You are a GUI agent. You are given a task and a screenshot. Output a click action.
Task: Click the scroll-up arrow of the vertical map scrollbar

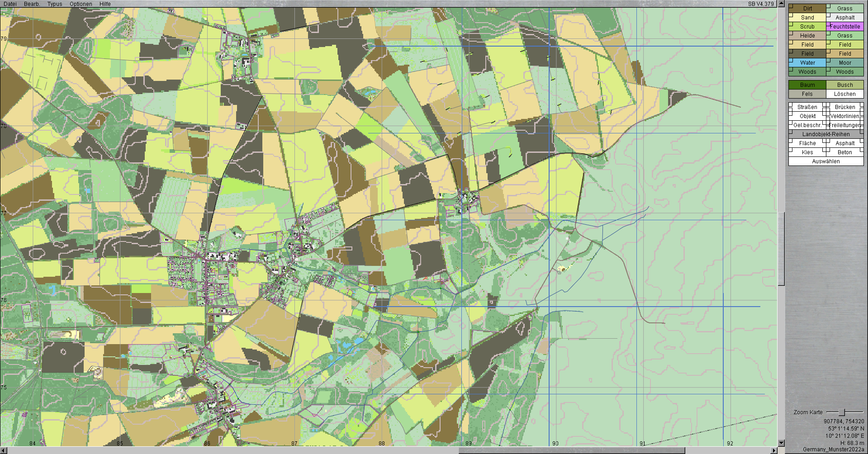[781, 4]
